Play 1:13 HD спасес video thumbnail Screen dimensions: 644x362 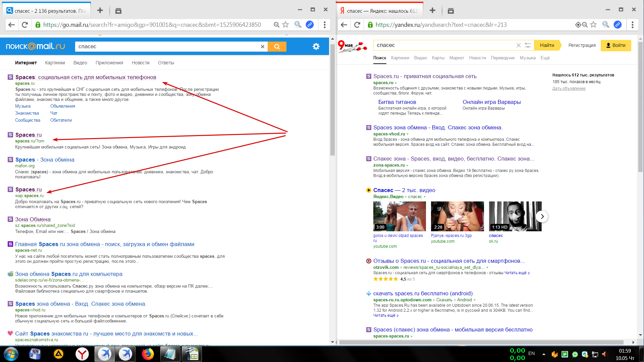[515, 216]
